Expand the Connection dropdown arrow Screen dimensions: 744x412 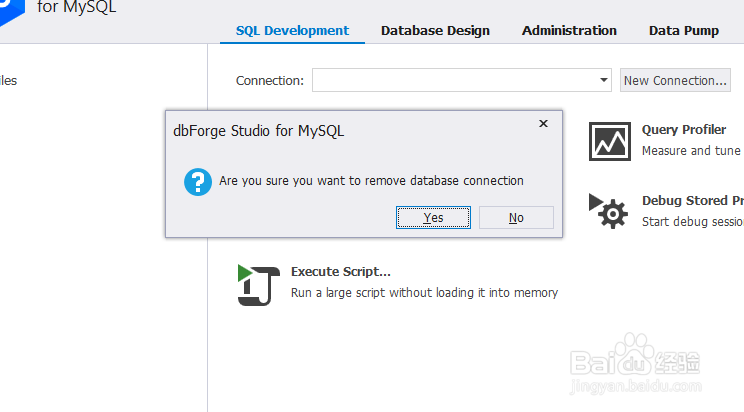(604, 80)
